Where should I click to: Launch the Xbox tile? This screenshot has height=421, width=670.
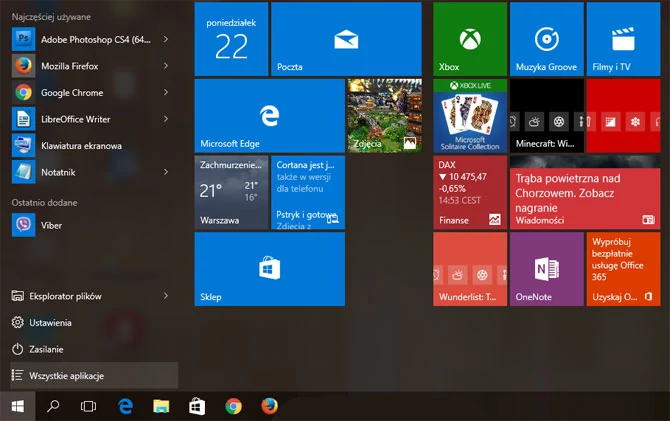470,39
